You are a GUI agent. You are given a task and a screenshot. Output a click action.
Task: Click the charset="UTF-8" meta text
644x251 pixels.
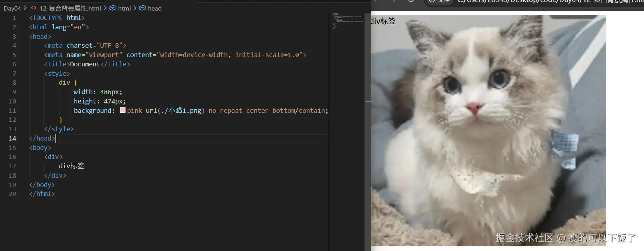[94, 46]
